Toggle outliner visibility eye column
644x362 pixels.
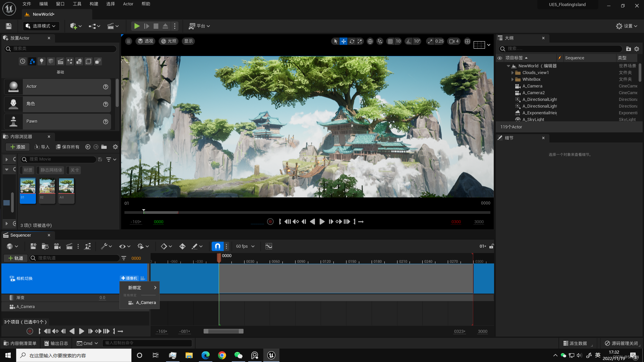pyautogui.click(x=500, y=58)
